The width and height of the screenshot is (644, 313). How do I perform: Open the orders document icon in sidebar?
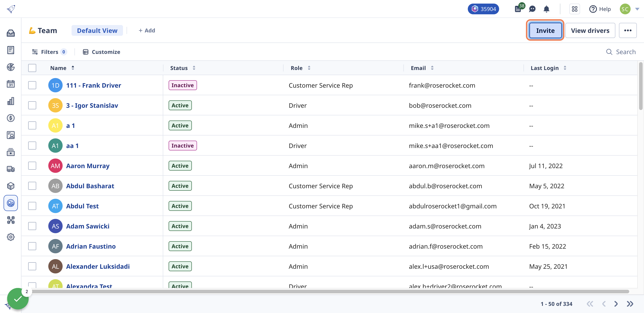click(x=11, y=50)
